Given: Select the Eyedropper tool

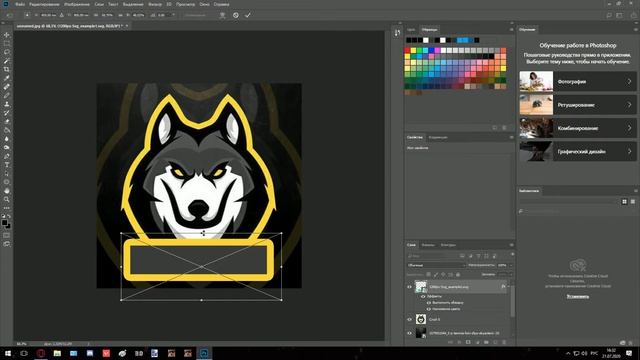Looking at the screenshot, I should pos(7,78).
